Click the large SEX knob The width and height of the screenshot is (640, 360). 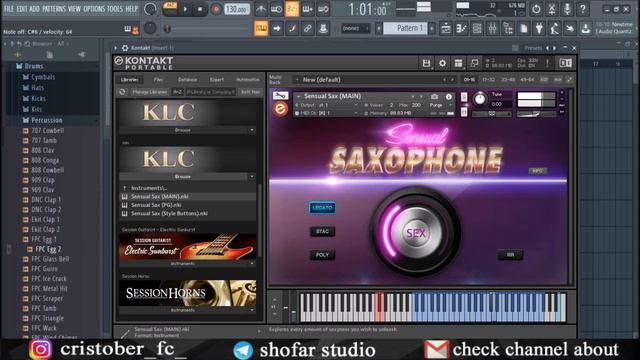point(416,233)
